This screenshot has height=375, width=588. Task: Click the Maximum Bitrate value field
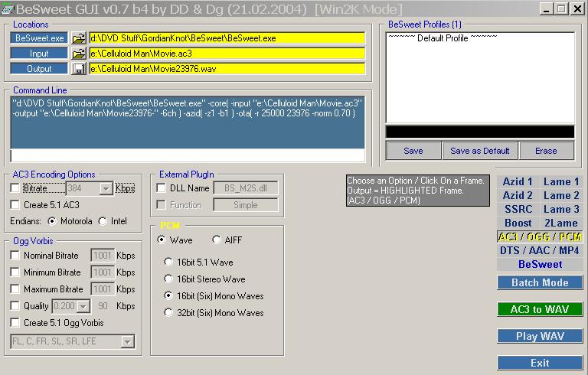[x=102, y=289]
